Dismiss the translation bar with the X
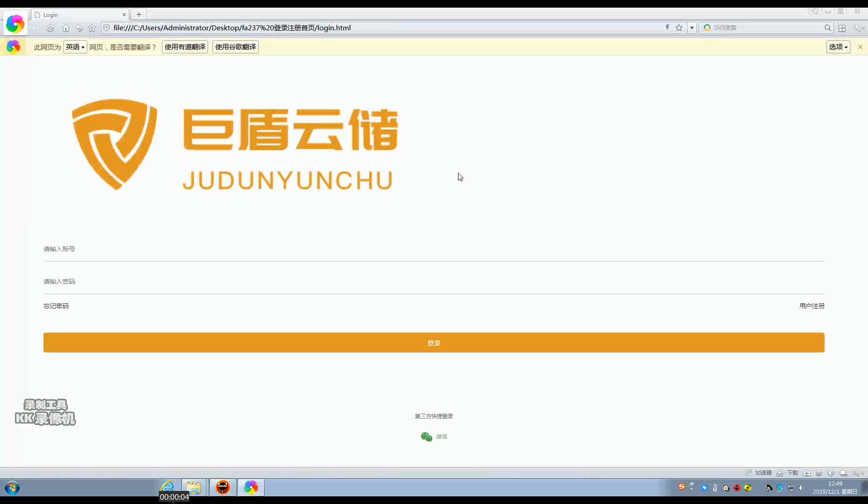 click(860, 47)
